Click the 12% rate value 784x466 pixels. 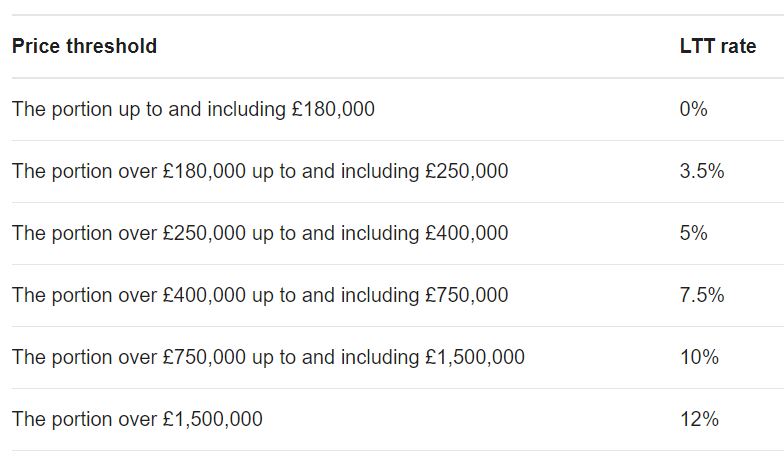pyautogui.click(x=699, y=419)
